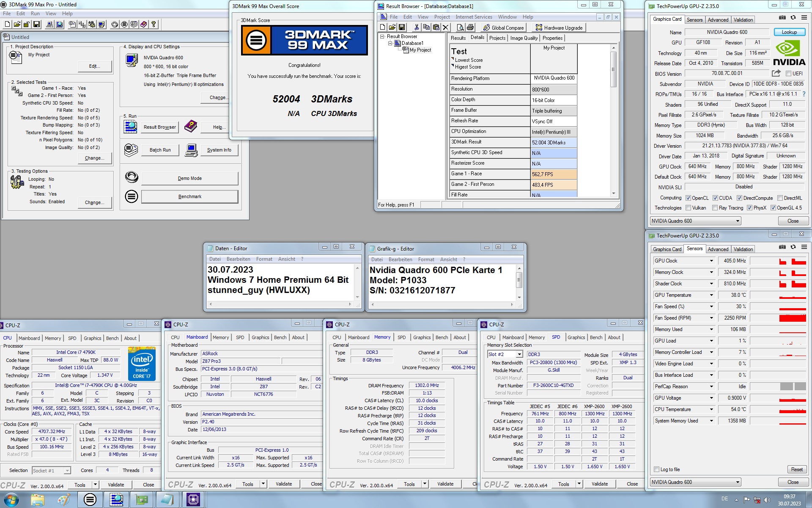The image size is (812, 508).
Task: Toggle CUDA checkbox in GPU-Z
Action: (715, 198)
